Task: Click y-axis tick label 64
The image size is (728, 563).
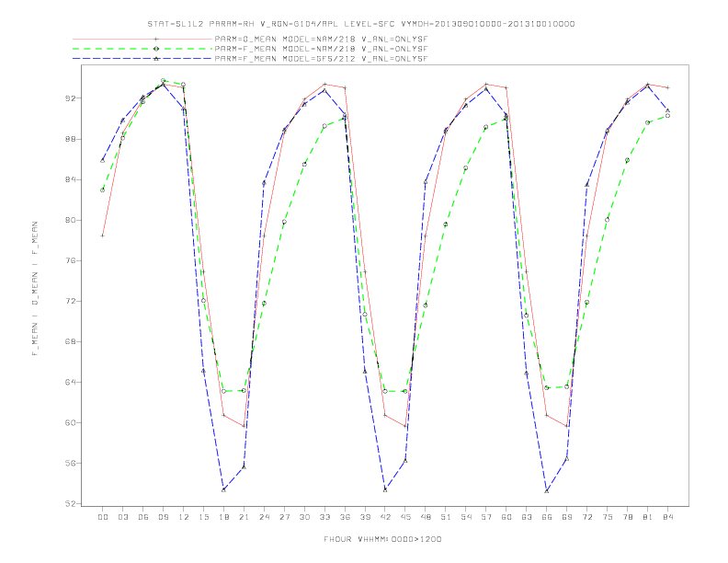Action: 71,383
